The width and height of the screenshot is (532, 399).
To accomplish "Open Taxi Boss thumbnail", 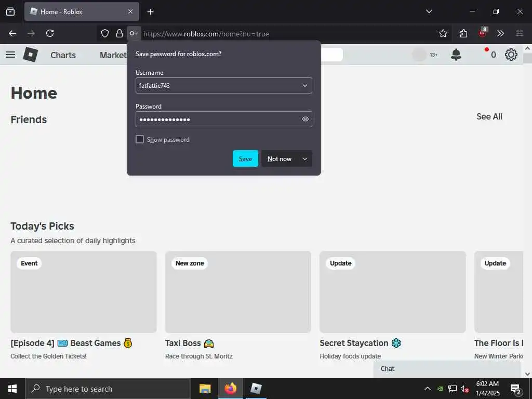I will 238,292.
